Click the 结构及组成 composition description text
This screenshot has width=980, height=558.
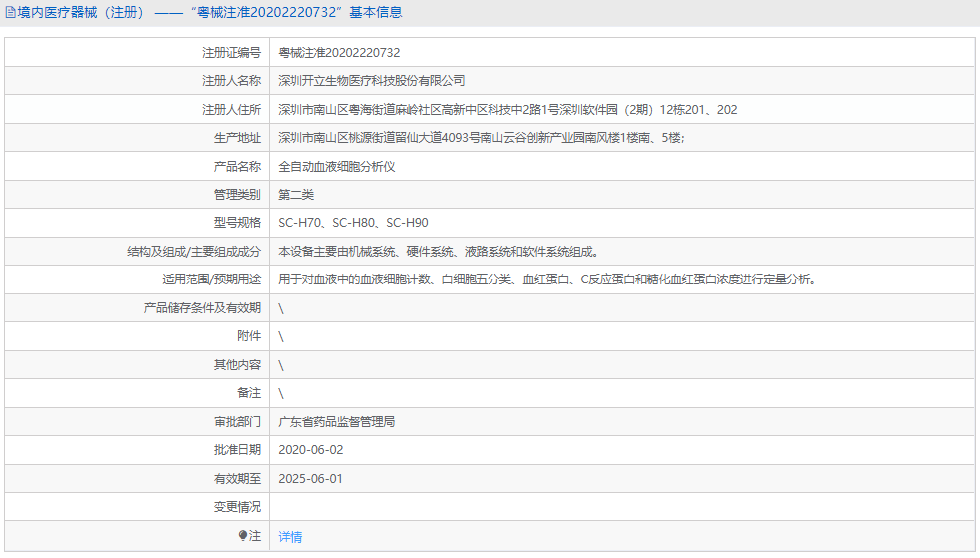(x=439, y=252)
